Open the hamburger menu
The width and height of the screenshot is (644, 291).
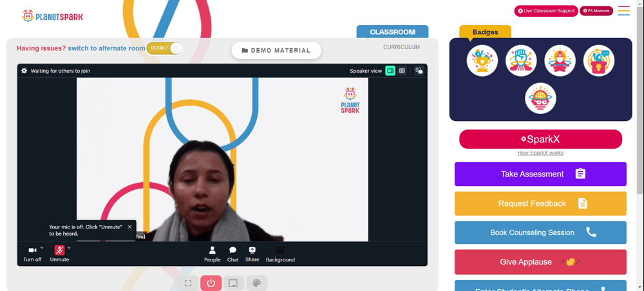tap(624, 11)
